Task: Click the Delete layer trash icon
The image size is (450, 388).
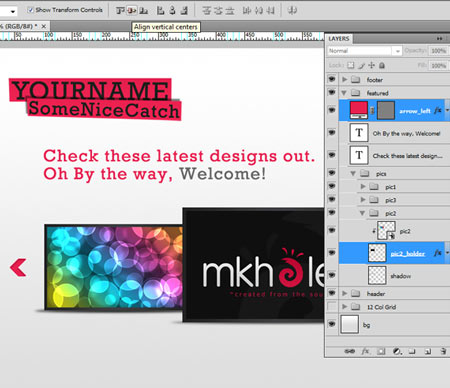Action: [443, 351]
